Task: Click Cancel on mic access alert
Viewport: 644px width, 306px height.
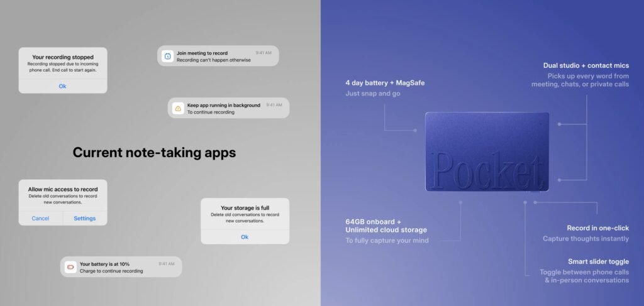Action: point(40,218)
